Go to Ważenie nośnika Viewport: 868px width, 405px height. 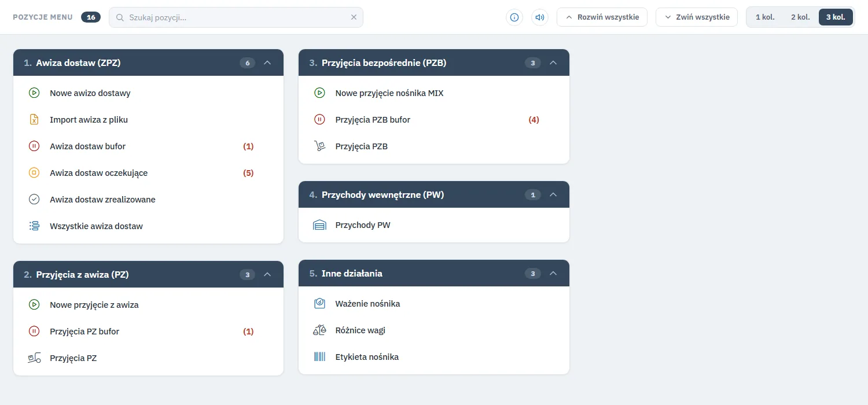(x=434, y=304)
